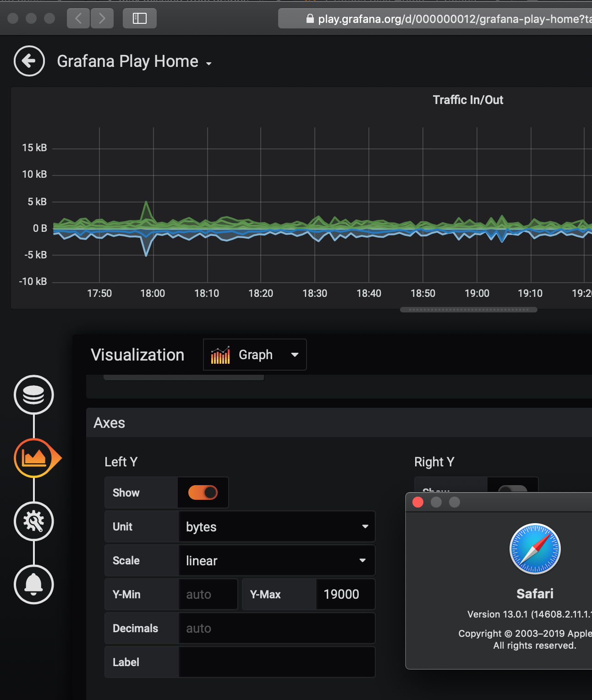
Task: Click the Y-Max field containing 19000
Action: [345, 594]
